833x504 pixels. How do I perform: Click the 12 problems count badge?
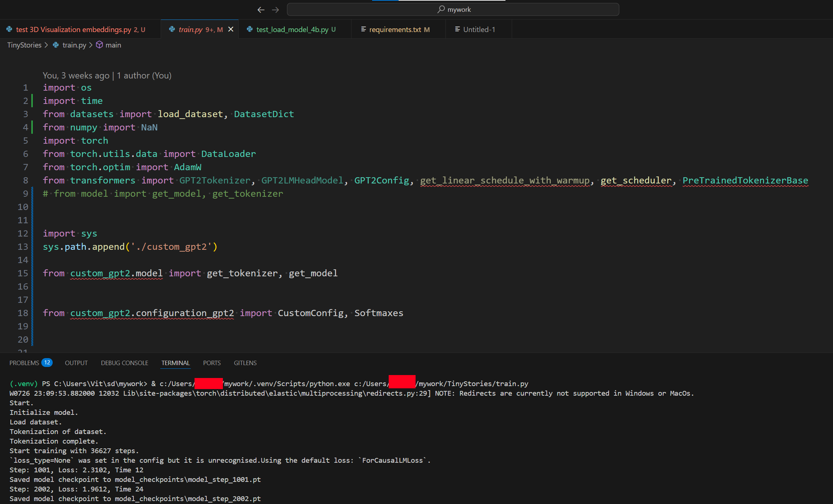pyautogui.click(x=47, y=363)
